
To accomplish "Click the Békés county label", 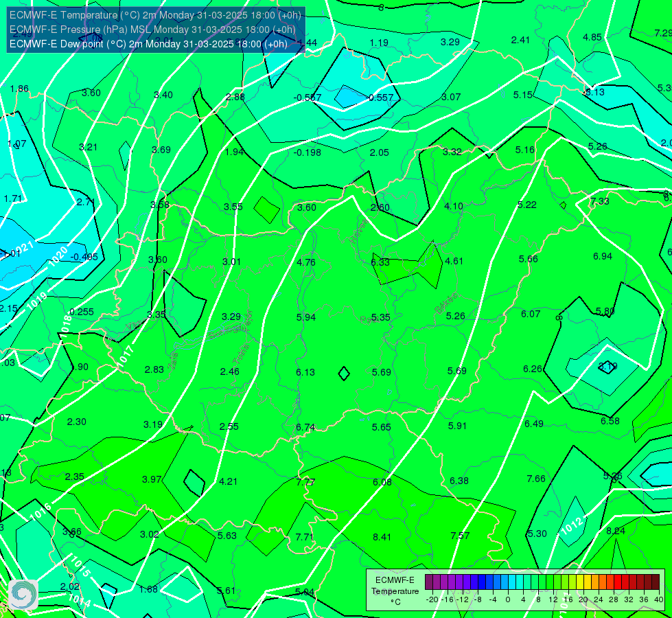I will (446, 304).
